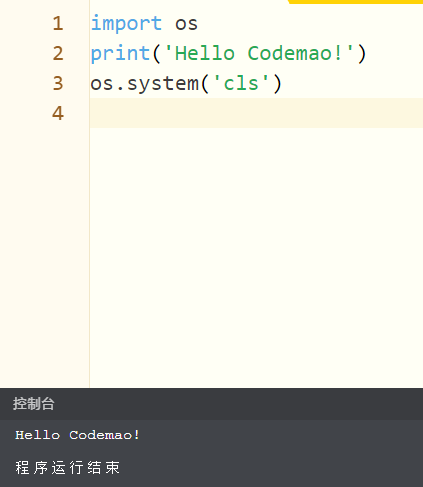Click line number 1 in the gutter
Image resolution: width=423 pixels, height=487 pixels.
tap(58, 23)
